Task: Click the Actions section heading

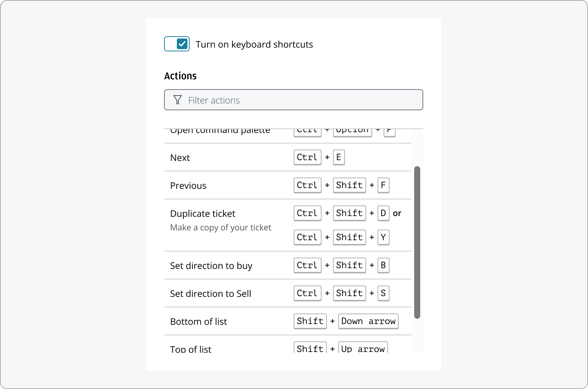Action: click(180, 76)
